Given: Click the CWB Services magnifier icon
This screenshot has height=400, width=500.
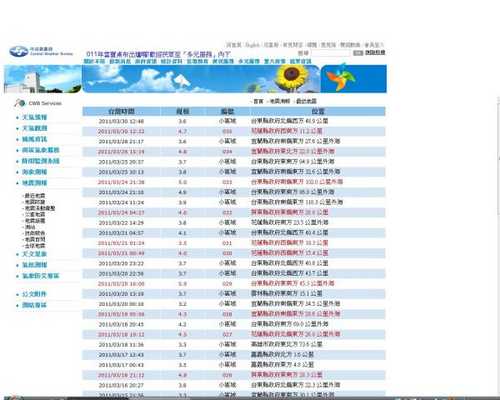Looking at the screenshot, I should point(19,103).
